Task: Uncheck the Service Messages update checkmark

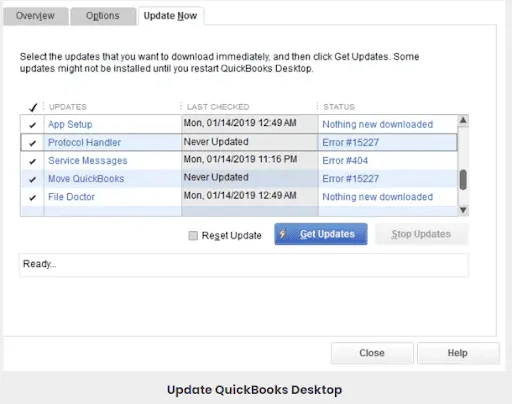Action: coord(32,161)
